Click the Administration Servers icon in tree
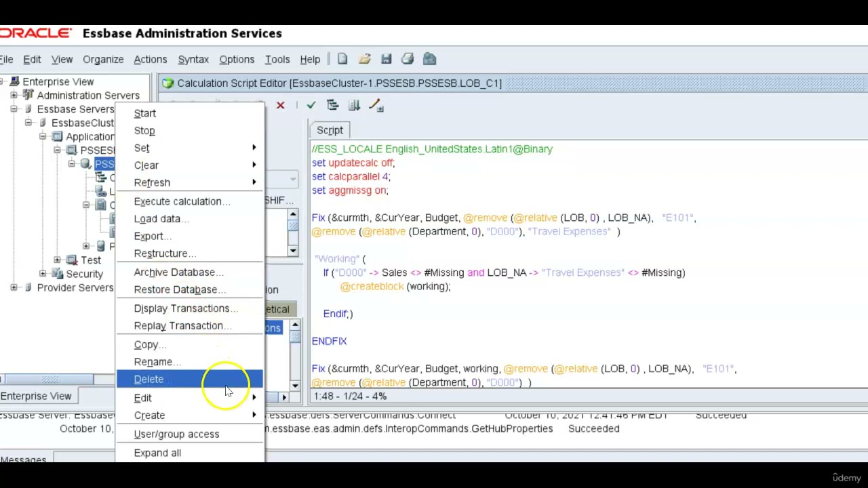 [28, 95]
